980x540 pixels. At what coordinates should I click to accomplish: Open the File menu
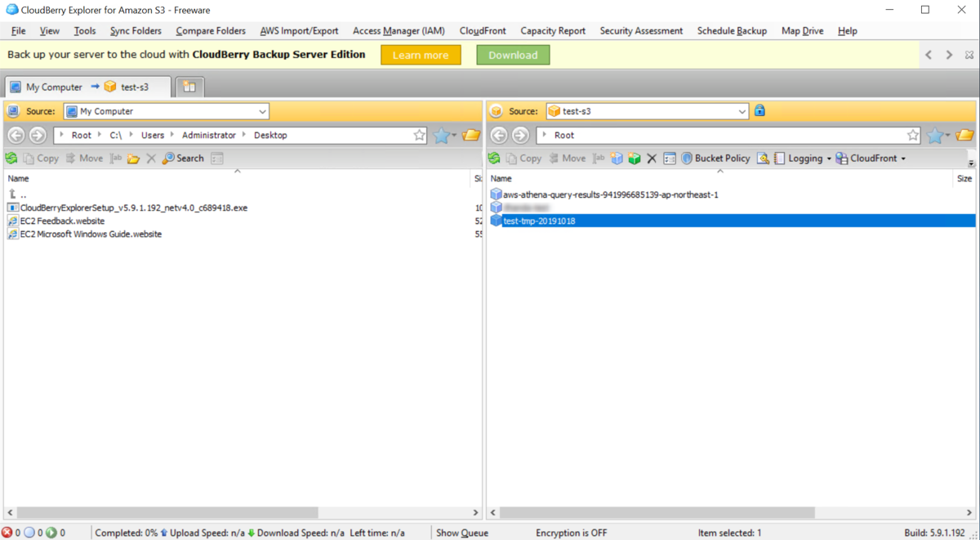click(18, 30)
